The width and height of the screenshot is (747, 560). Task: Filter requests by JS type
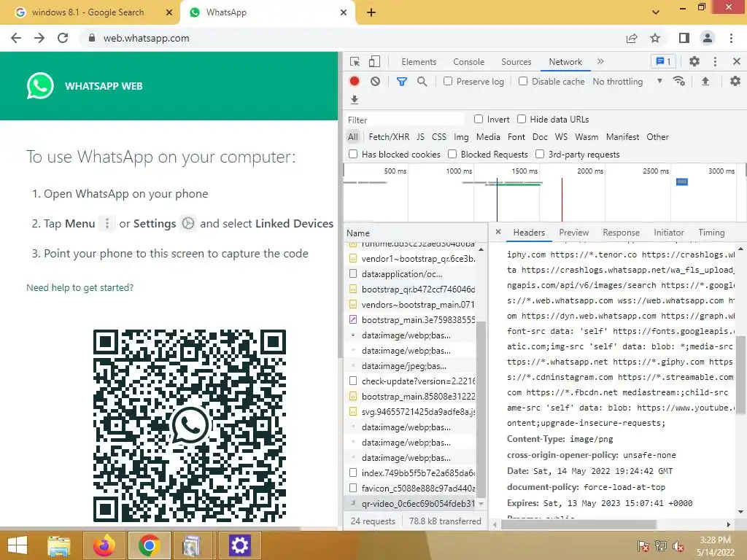(x=420, y=137)
